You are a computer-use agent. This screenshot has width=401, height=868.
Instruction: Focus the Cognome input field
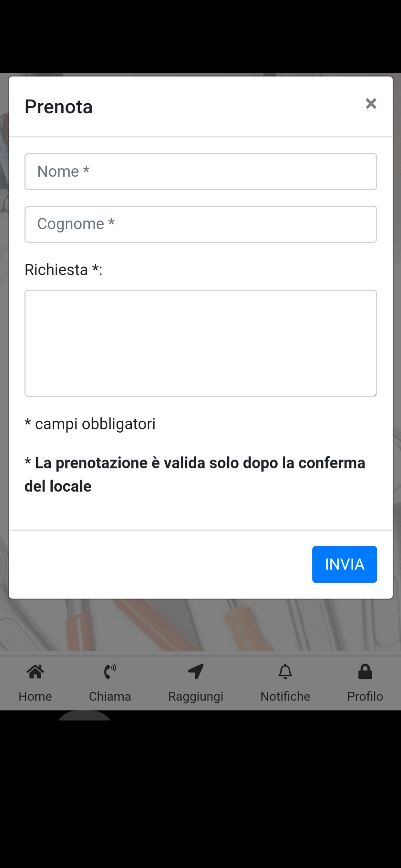(200, 224)
